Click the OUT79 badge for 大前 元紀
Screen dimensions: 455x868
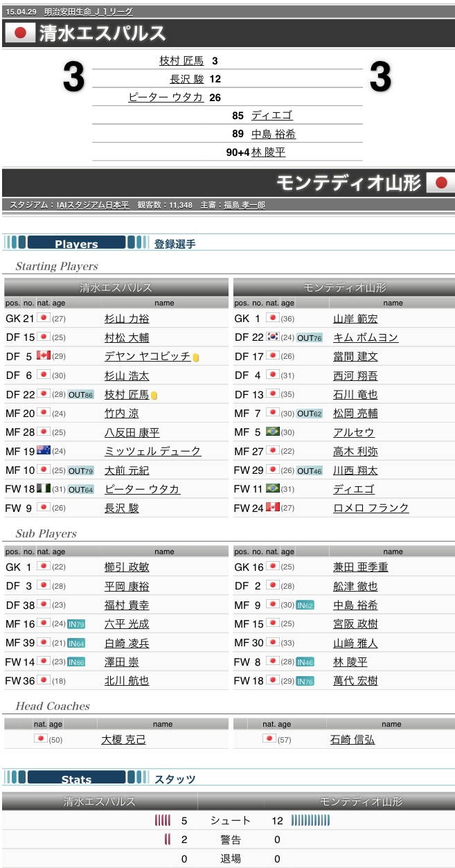tap(81, 470)
